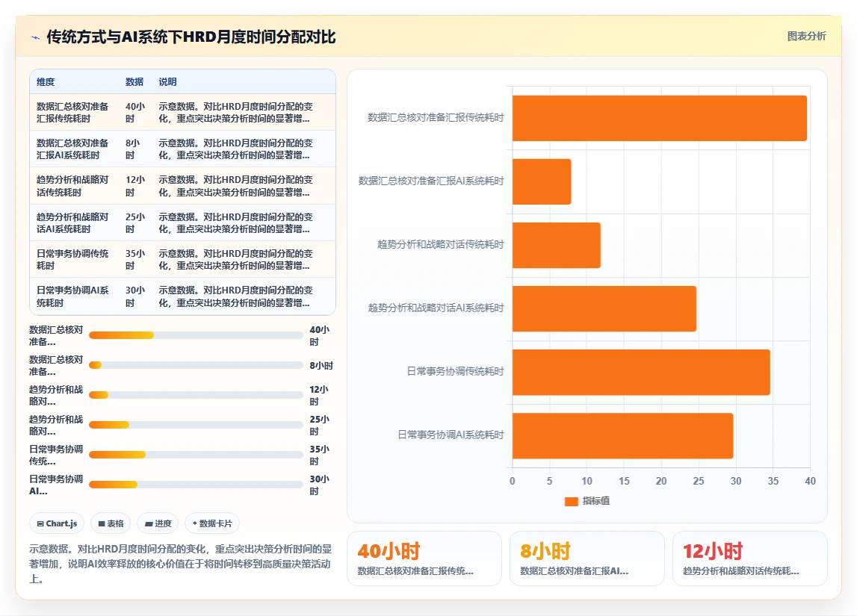
Task: Open the 40小时 data card
Action: [x=424, y=559]
